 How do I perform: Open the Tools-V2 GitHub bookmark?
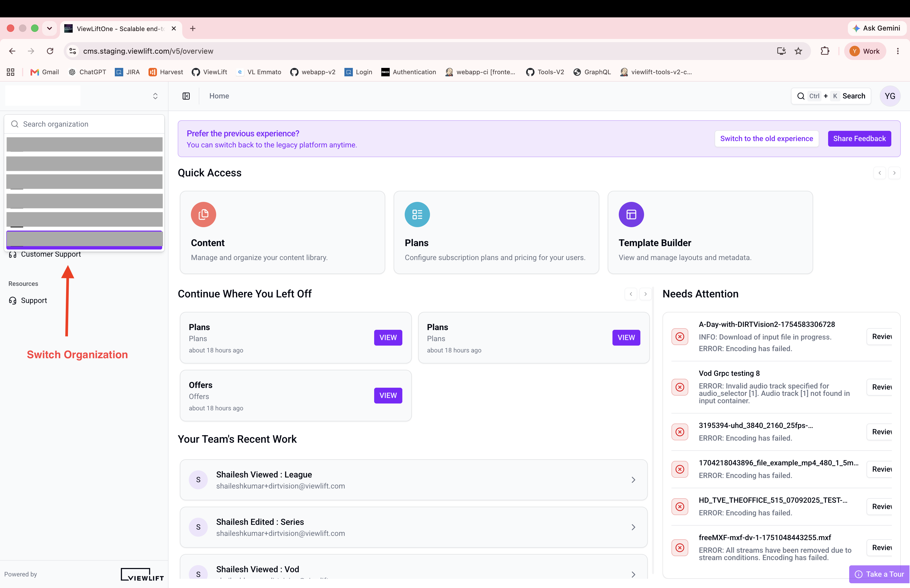click(545, 72)
